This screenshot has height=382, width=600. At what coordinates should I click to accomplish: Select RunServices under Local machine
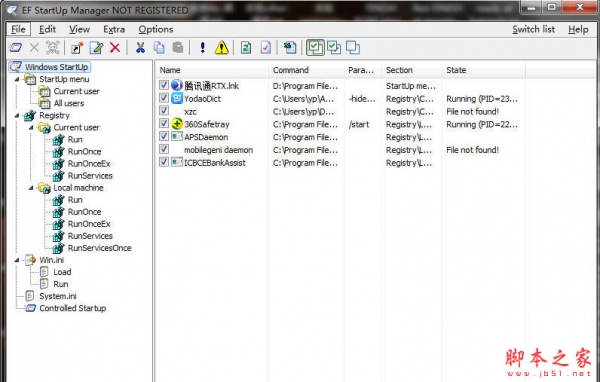(90, 236)
